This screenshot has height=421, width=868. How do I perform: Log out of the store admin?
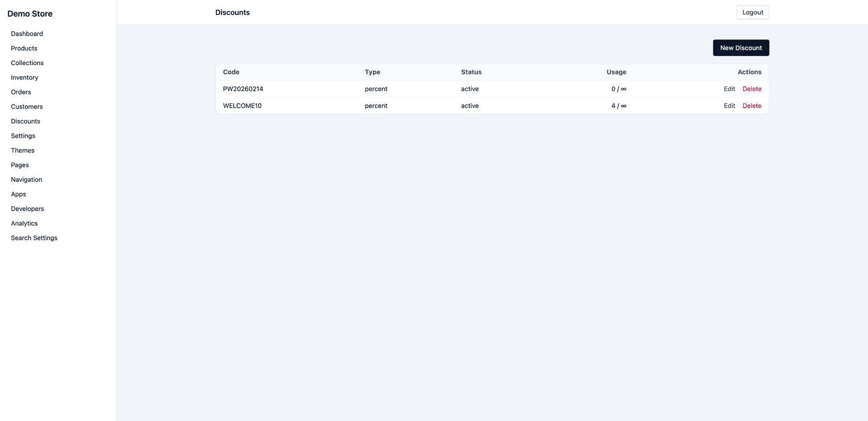tap(752, 12)
